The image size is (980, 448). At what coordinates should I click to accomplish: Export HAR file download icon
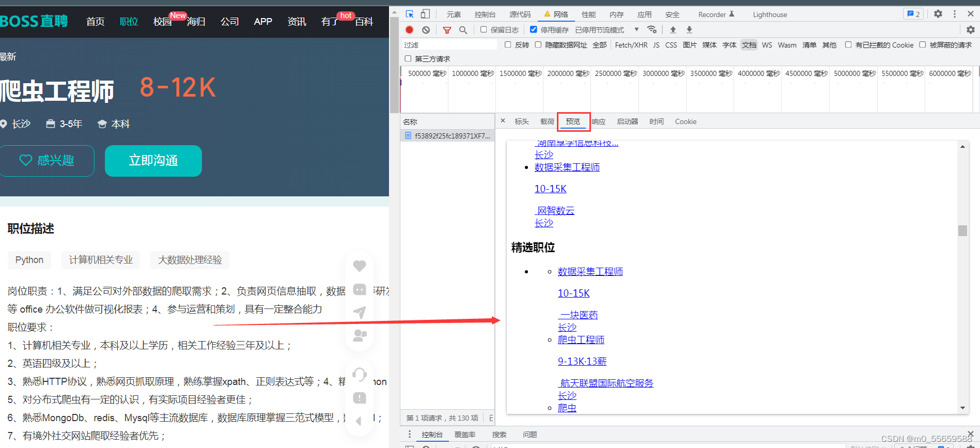pyautogui.click(x=689, y=30)
